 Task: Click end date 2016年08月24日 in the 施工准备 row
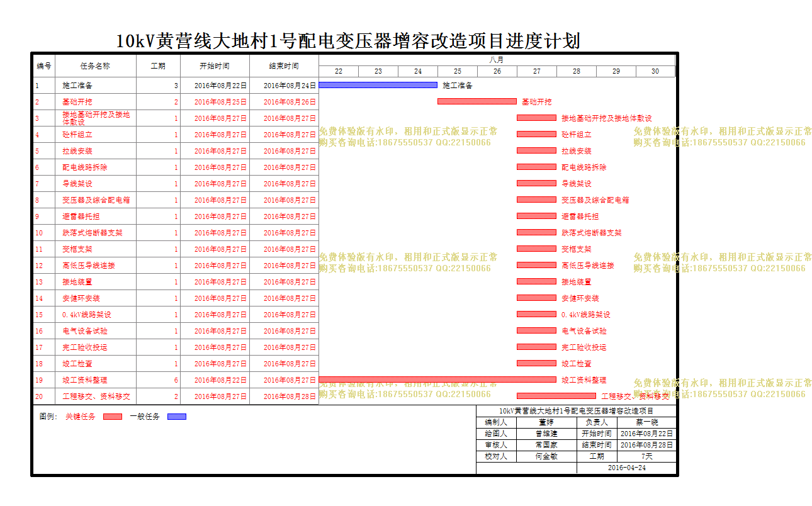(290, 86)
